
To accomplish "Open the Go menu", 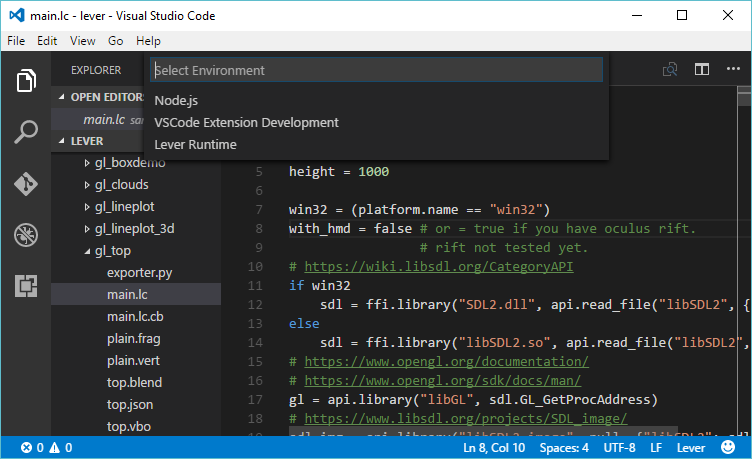I will (x=116, y=41).
